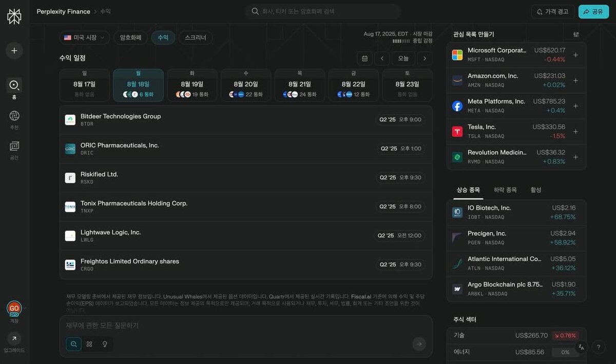Add Tesla to watchlist
The width and height of the screenshot is (616, 364).
(x=575, y=132)
